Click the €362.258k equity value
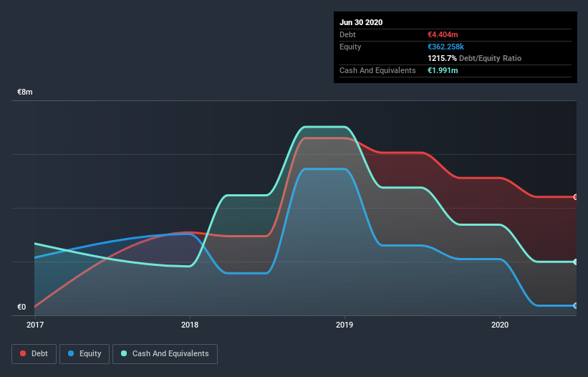Image resolution: width=588 pixels, height=377 pixels. point(445,47)
